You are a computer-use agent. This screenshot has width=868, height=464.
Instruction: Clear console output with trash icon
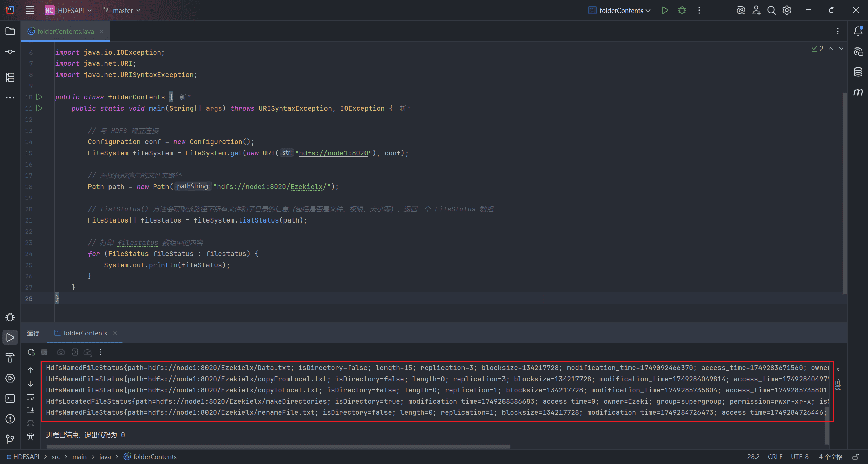[31, 436]
